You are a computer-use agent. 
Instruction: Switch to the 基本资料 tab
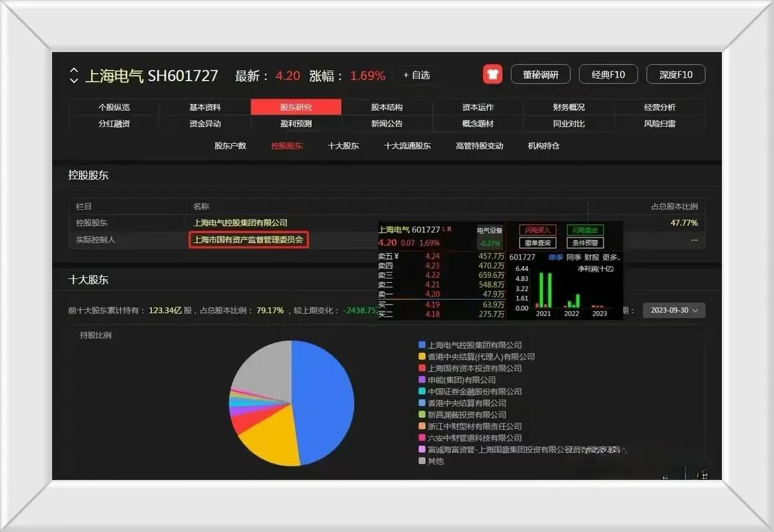[x=205, y=107]
